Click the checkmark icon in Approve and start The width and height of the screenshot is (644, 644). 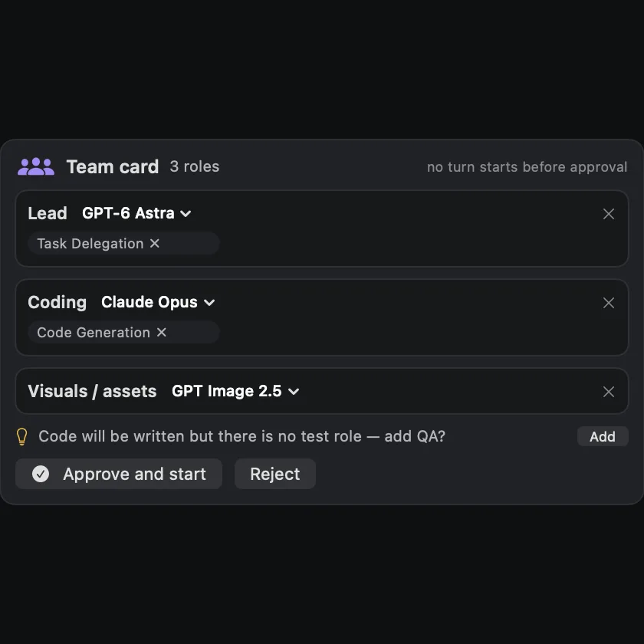pyautogui.click(x=40, y=474)
